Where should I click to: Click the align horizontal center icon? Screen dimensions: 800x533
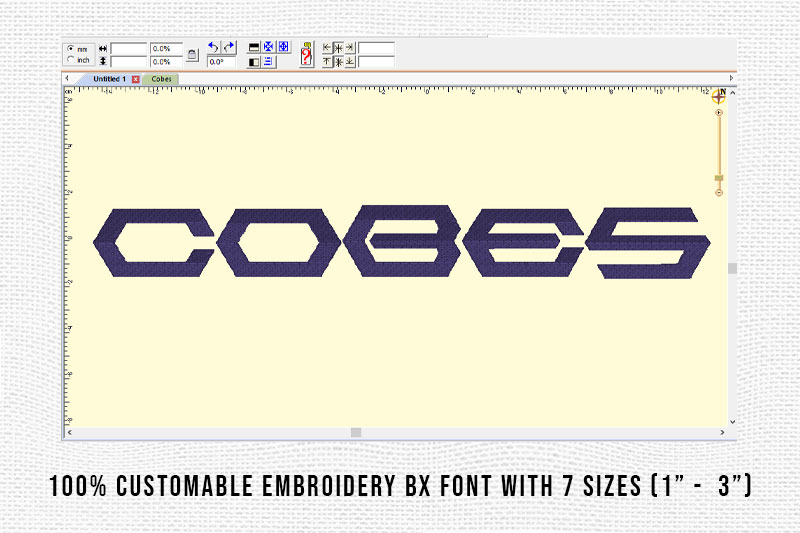pos(338,48)
